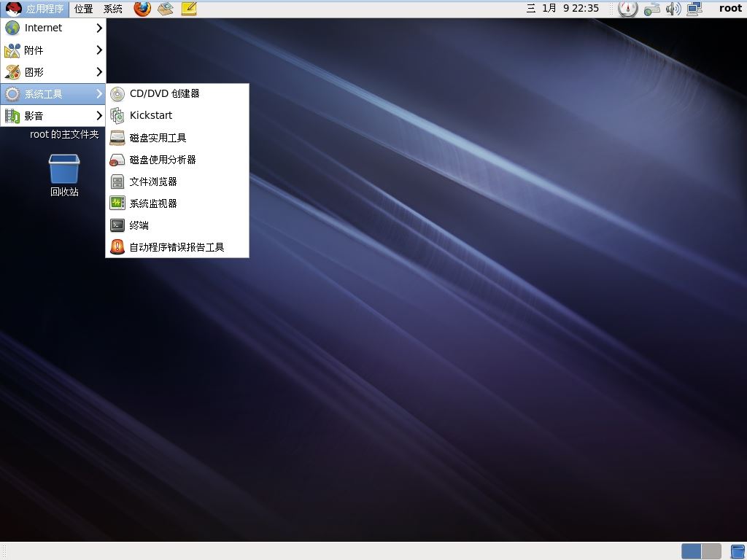Switch to the first workspace

692,551
